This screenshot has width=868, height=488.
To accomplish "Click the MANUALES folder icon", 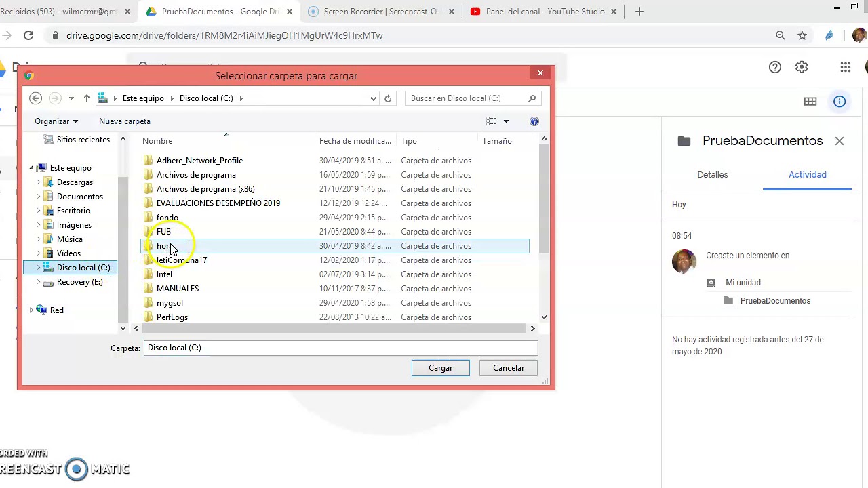I will [149, 289].
